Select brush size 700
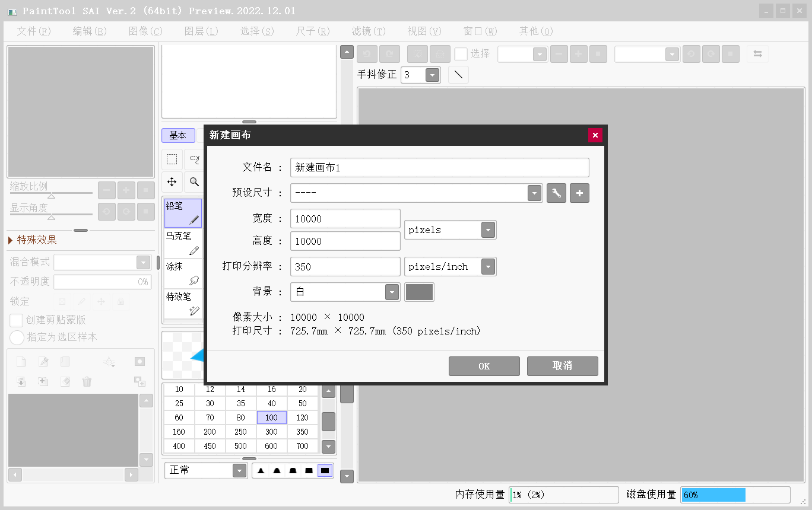The image size is (812, 510). (303, 446)
